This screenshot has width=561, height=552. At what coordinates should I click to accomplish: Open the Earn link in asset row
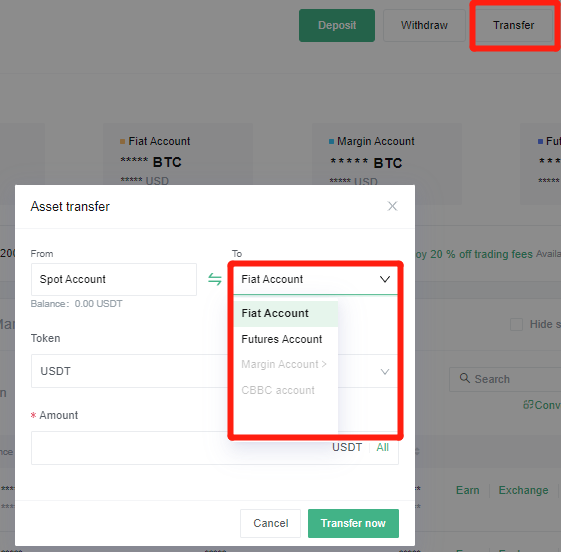[x=468, y=490]
